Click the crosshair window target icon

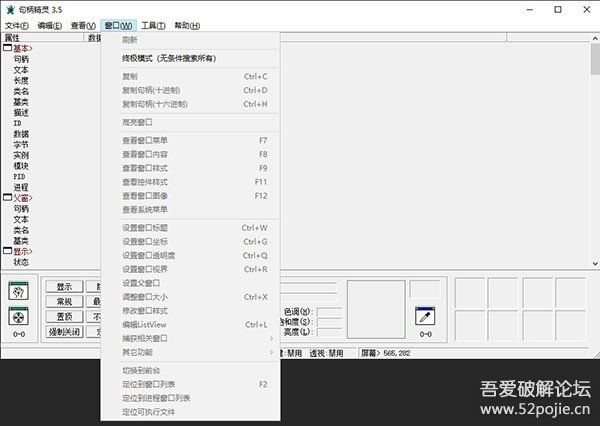point(19,316)
